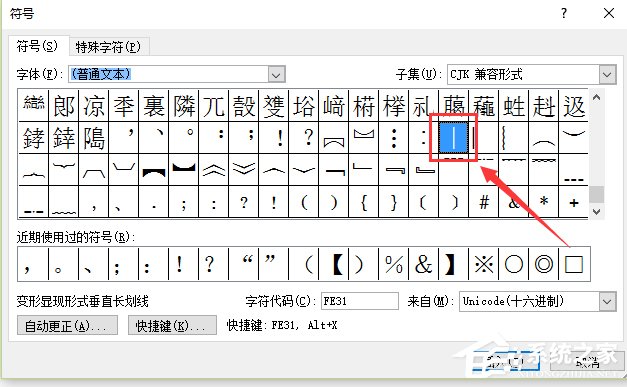Open 快捷键(K)... shortcut key button

172,326
